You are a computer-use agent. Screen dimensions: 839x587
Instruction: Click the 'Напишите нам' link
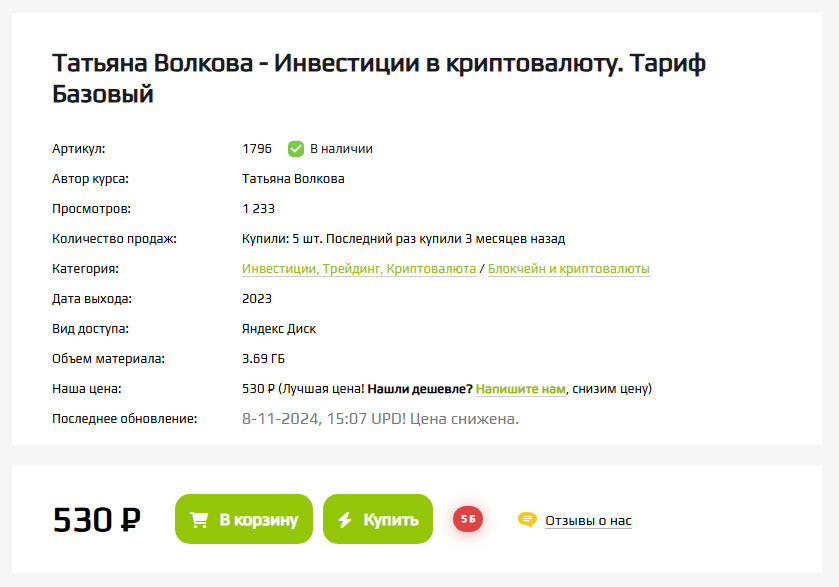point(521,388)
